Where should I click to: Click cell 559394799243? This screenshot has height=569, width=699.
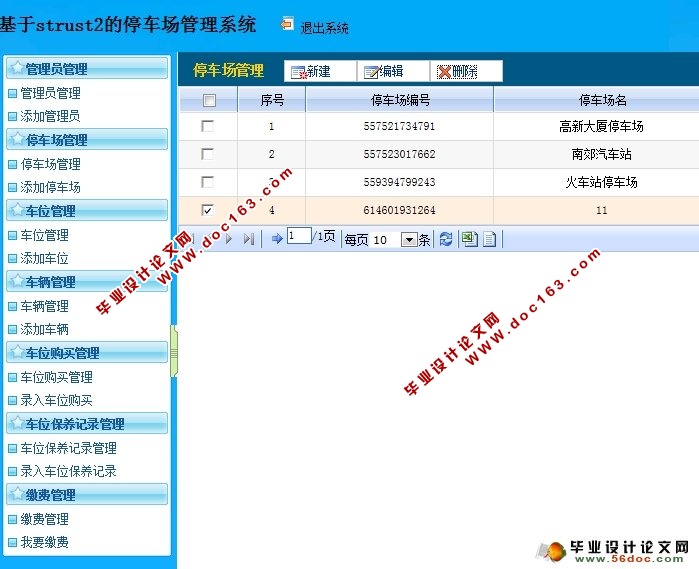[399, 182]
